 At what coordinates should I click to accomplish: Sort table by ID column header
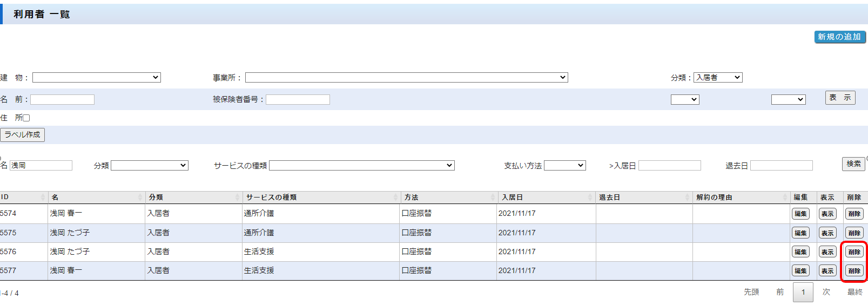pyautogui.click(x=22, y=198)
